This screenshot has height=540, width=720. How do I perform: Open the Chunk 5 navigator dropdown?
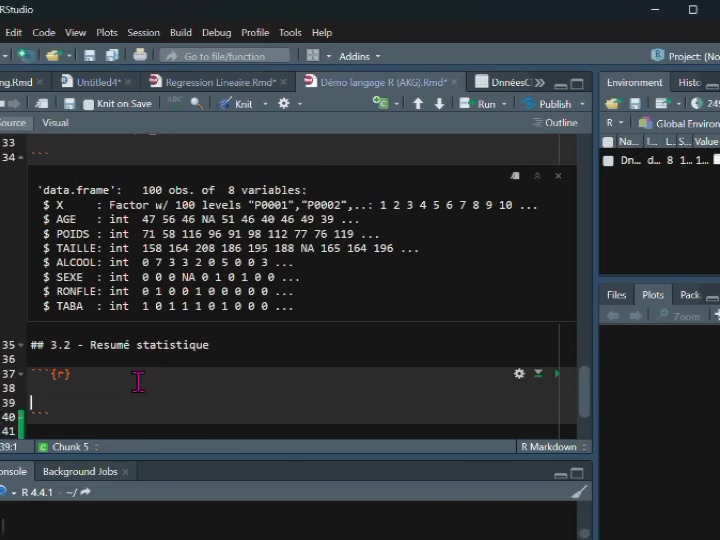[69, 447]
